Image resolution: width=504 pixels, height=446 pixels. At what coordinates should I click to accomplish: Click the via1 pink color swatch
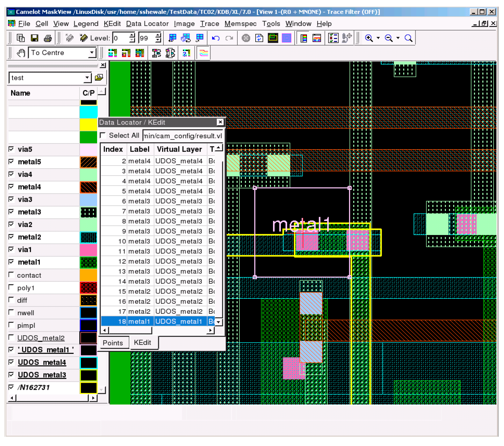(x=88, y=250)
